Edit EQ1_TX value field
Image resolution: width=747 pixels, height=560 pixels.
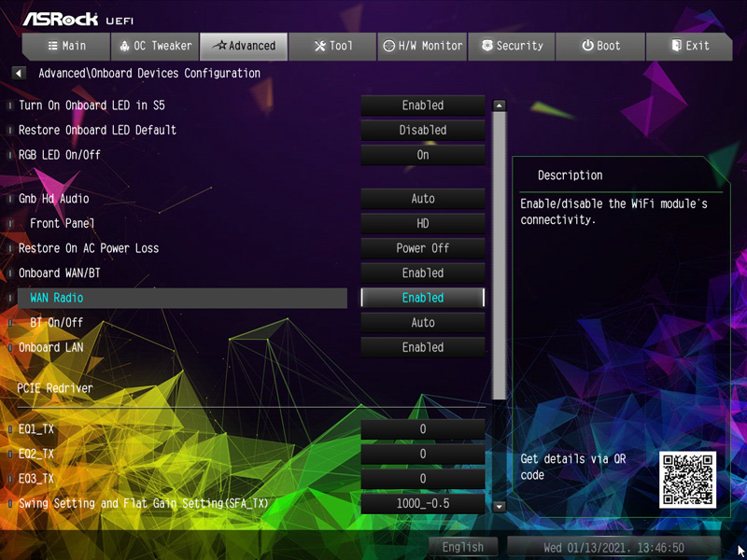(423, 429)
